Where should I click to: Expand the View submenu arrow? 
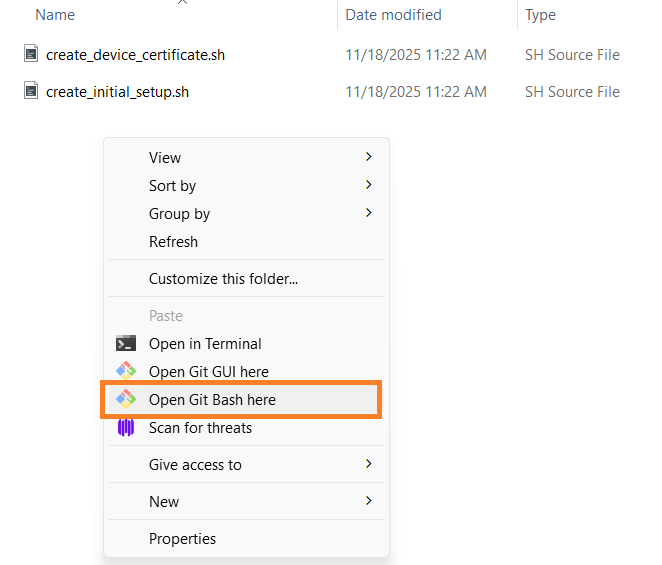click(368, 157)
